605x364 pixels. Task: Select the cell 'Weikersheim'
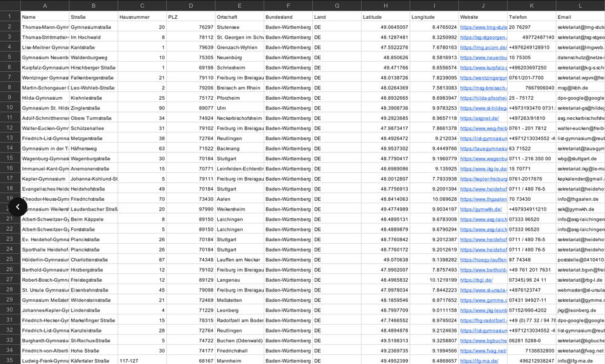coord(240,209)
